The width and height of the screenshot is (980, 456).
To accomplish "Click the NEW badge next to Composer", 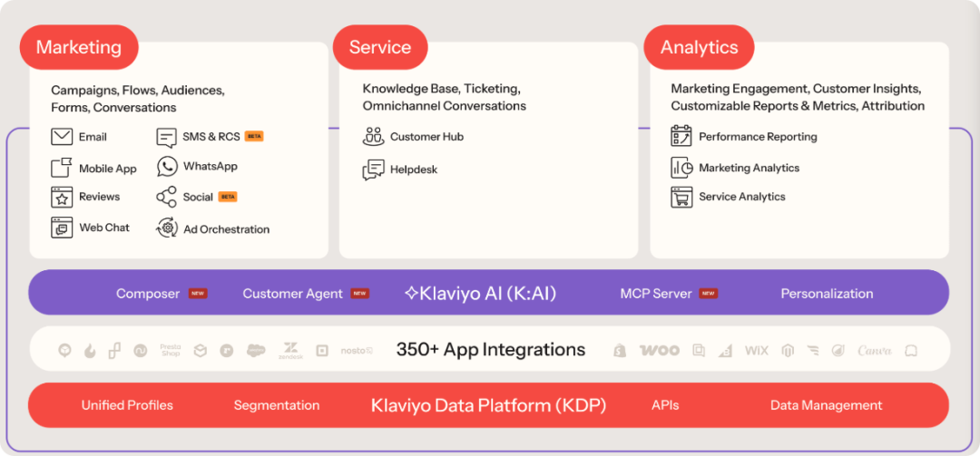I will [198, 293].
